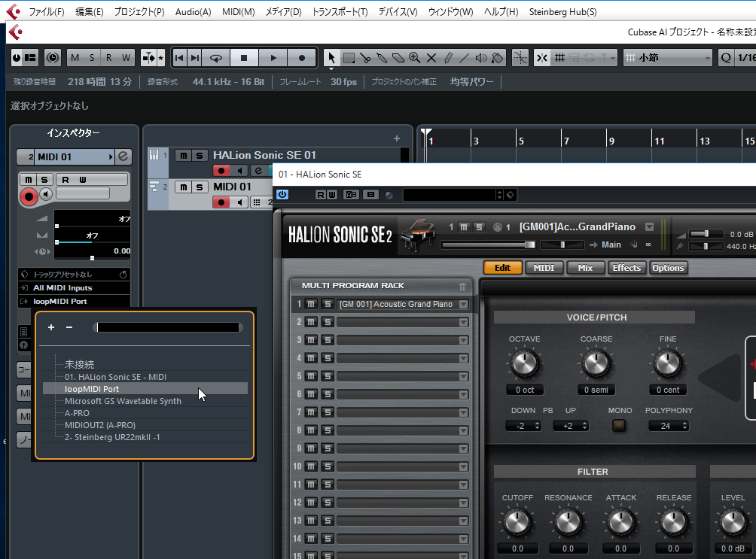Go to next marker in transport
Viewport: 756px width, 559px height.
(x=195, y=59)
